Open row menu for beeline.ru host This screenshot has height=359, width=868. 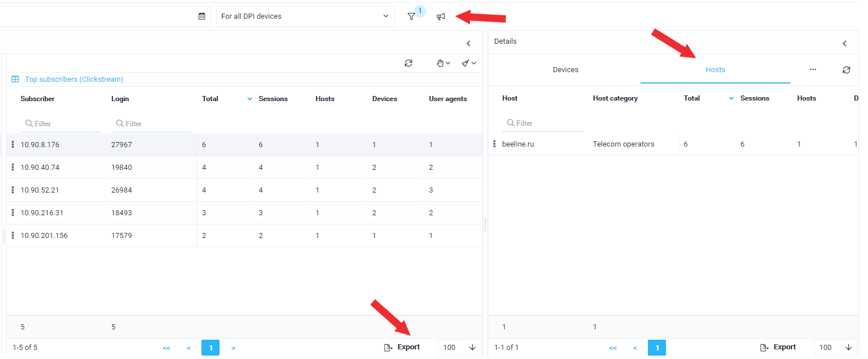coord(494,144)
